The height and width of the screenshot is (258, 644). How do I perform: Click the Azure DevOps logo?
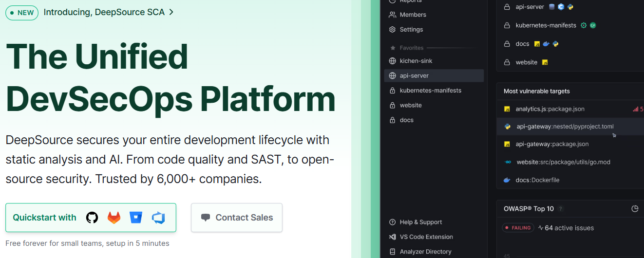158,218
